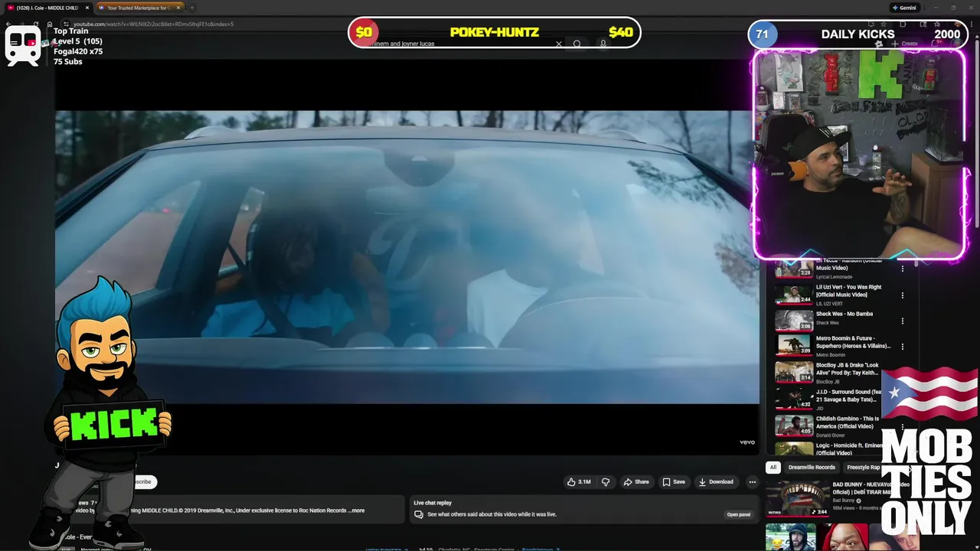Close the J. Cole MIDDLE CHILD tab
The height and width of the screenshot is (551, 980).
[x=87, y=8]
